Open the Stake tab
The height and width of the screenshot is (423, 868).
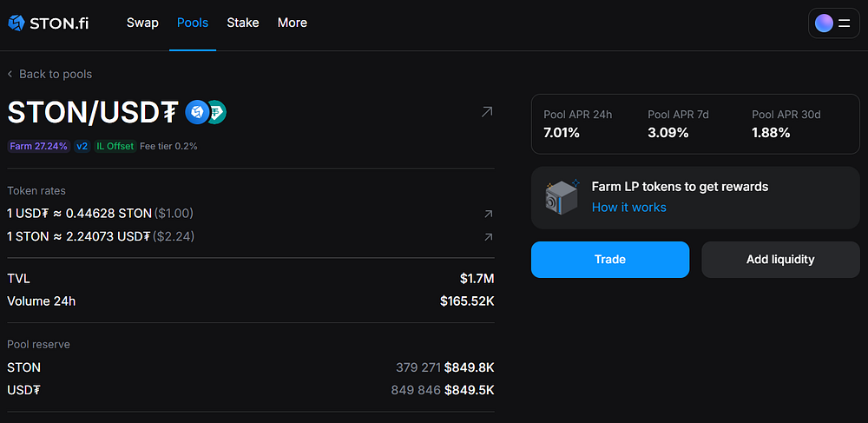point(243,23)
